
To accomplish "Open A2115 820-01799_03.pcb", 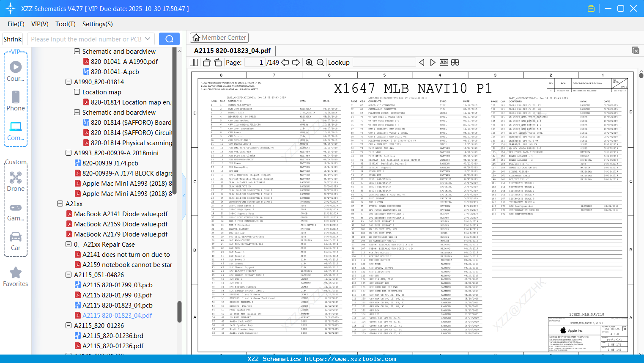I will (113, 285).
